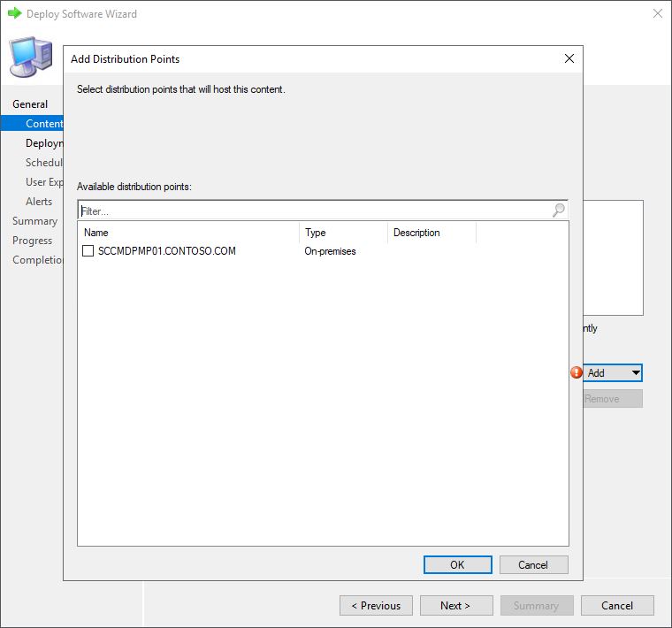The width and height of the screenshot is (672, 628).
Task: Select the User Experience step in sidebar
Action: click(44, 182)
